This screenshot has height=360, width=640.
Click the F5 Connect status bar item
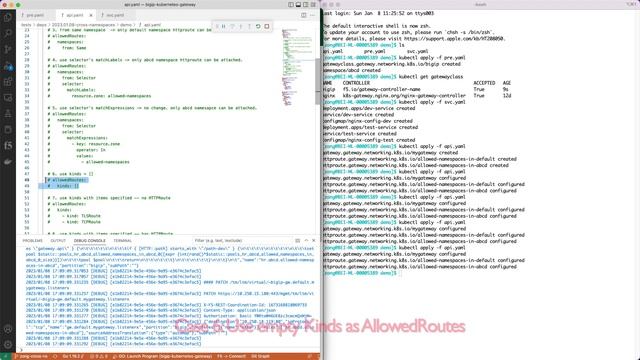click(x=231, y=357)
